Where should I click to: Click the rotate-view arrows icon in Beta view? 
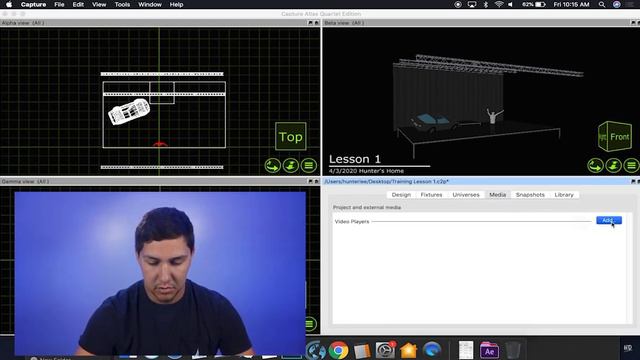(596, 165)
